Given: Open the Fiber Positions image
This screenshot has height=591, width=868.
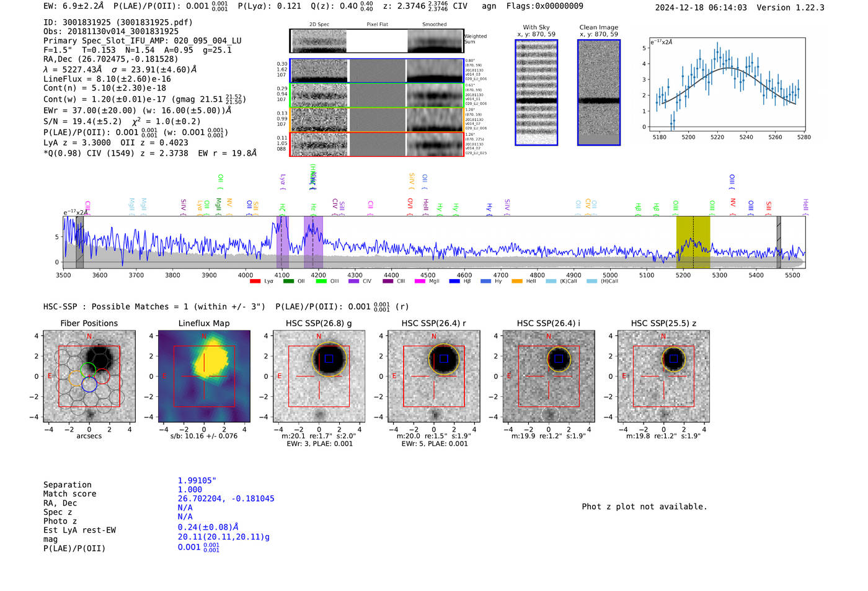Looking at the screenshot, I should click(x=89, y=376).
